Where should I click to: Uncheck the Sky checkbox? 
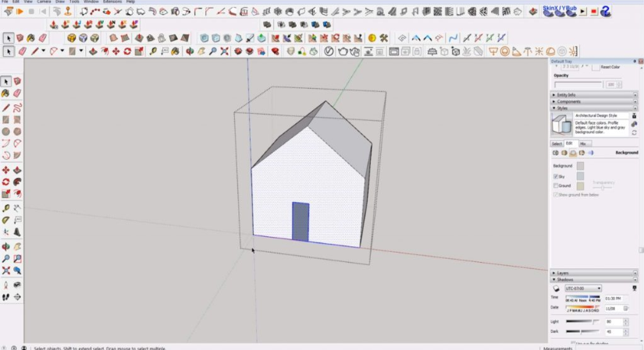point(556,176)
